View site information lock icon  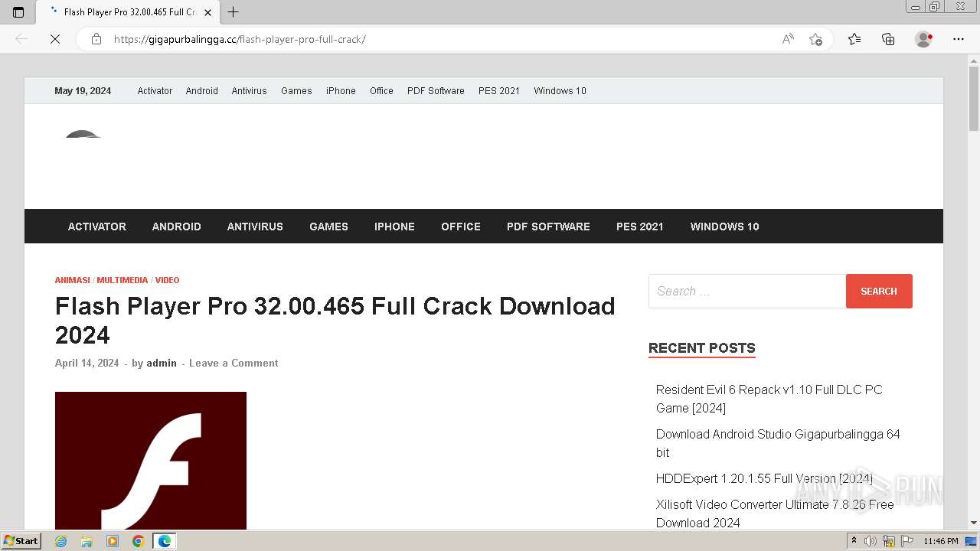tap(96, 39)
